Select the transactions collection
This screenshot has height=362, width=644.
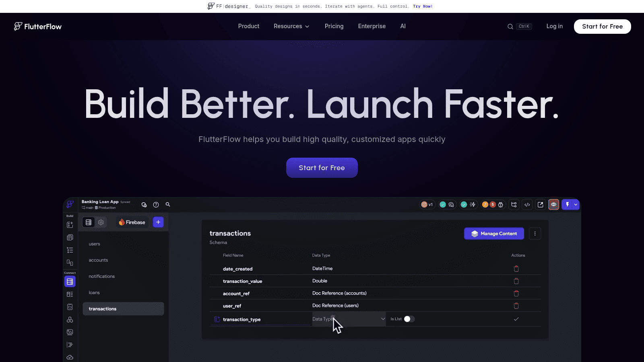123,309
